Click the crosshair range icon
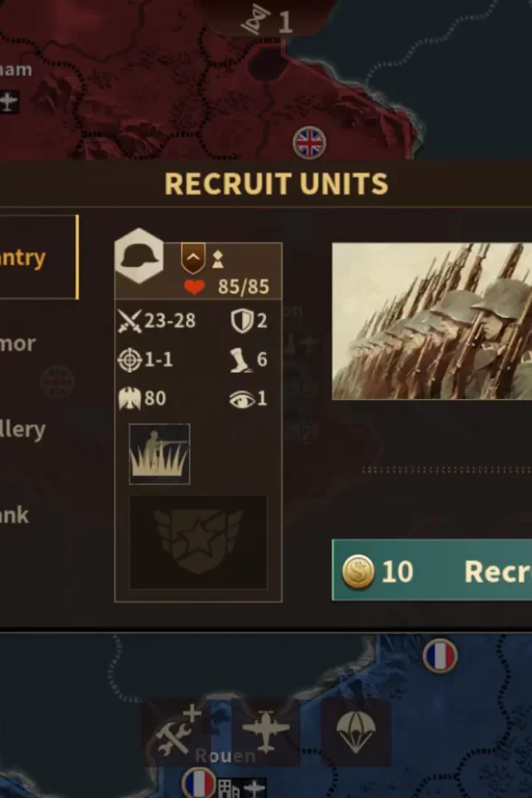Image resolution: width=532 pixels, height=798 pixels. (129, 360)
